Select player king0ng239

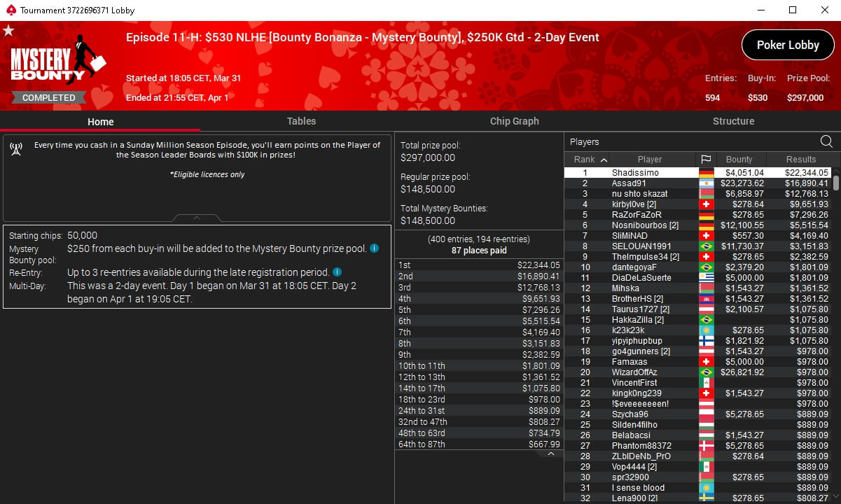[698, 393]
